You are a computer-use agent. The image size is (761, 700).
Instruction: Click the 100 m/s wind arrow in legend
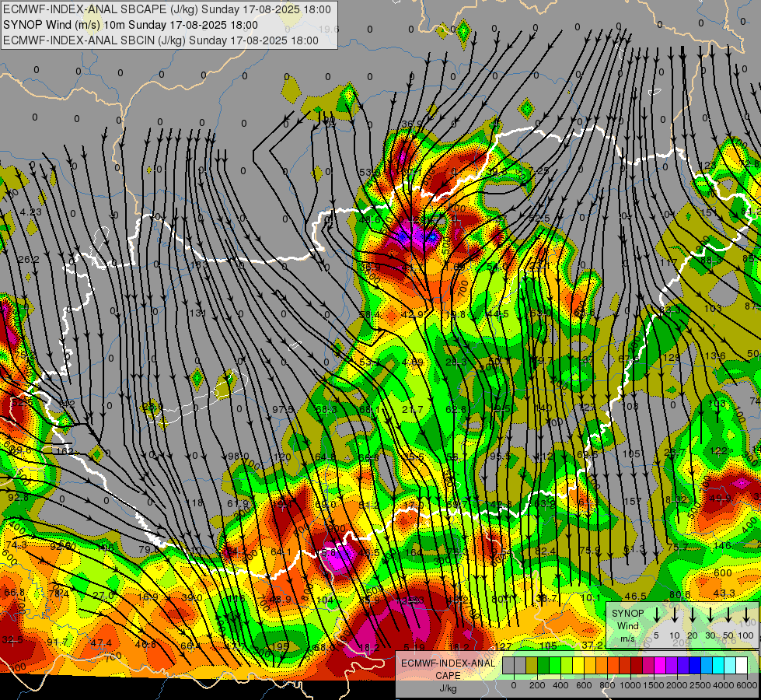746,615
